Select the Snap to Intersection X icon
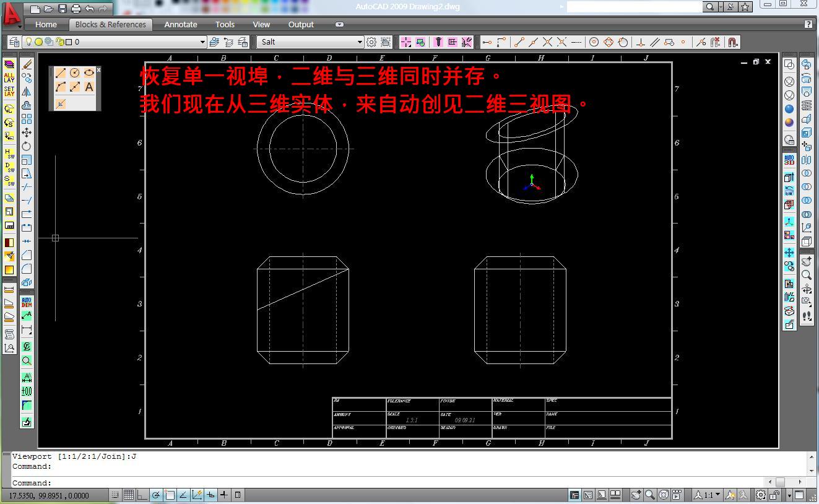This screenshot has height=504, width=819. click(547, 42)
